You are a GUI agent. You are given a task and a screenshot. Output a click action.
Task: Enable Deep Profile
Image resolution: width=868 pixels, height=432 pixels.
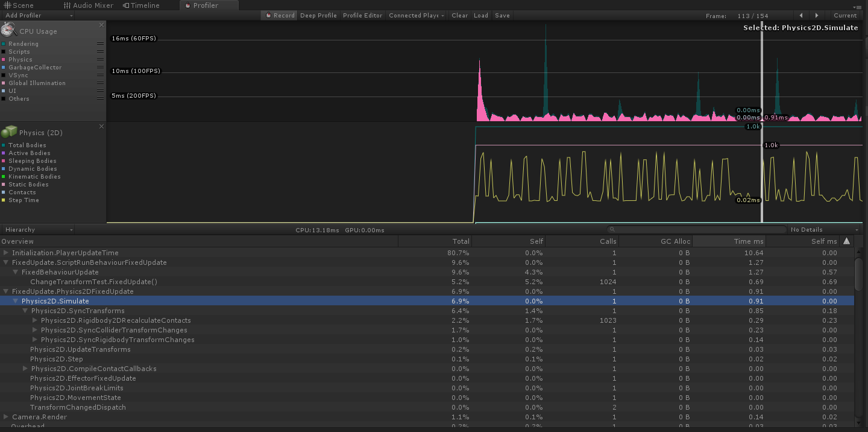[318, 15]
